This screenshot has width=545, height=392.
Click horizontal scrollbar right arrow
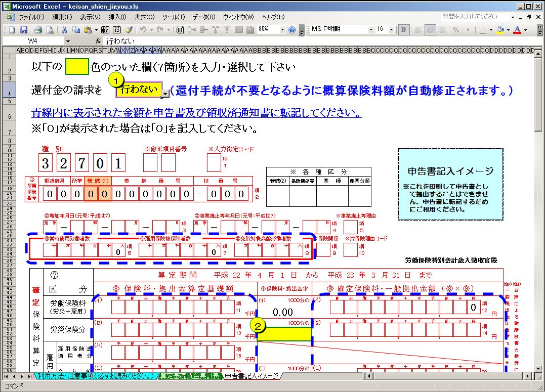528,376
